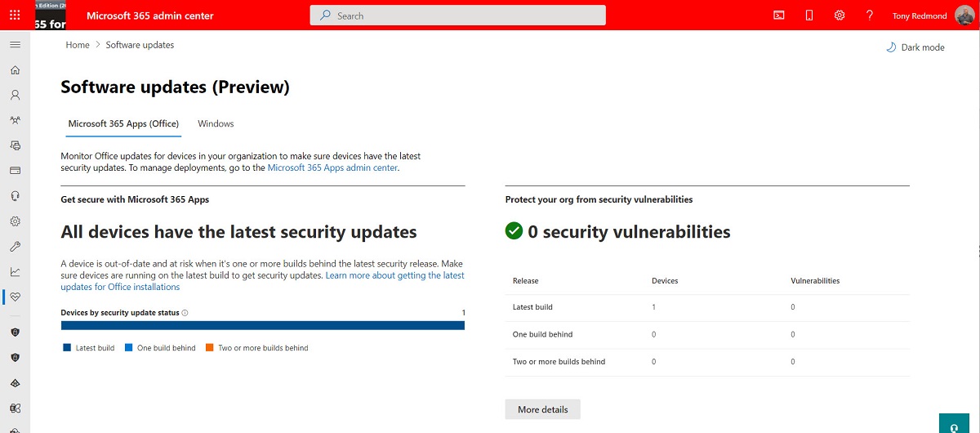Viewport: 980px width, 433px height.
Task: Click 'Devices by security update status' label
Action: pyautogui.click(x=120, y=313)
